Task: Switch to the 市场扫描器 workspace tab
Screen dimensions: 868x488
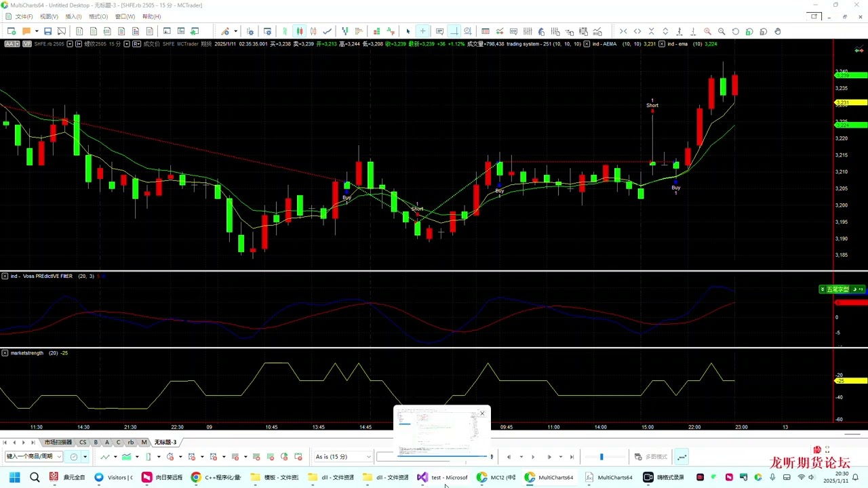Action: click(58, 442)
